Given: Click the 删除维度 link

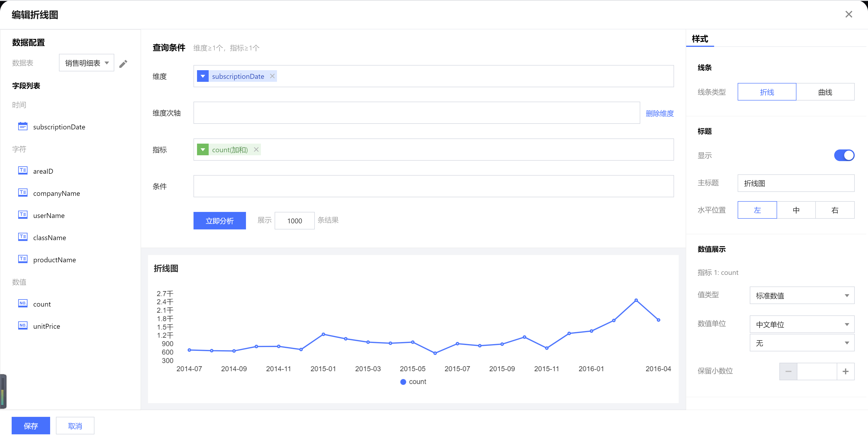Looking at the screenshot, I should click(659, 113).
